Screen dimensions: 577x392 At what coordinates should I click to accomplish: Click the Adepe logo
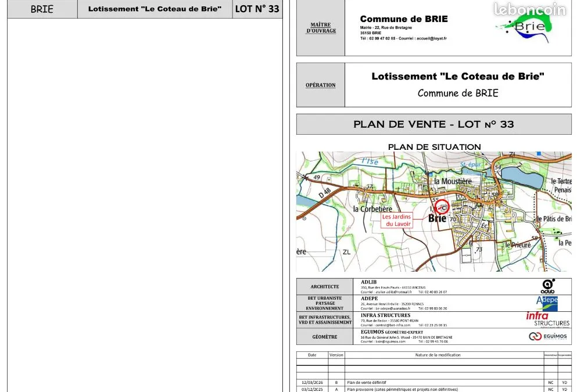pyautogui.click(x=547, y=303)
